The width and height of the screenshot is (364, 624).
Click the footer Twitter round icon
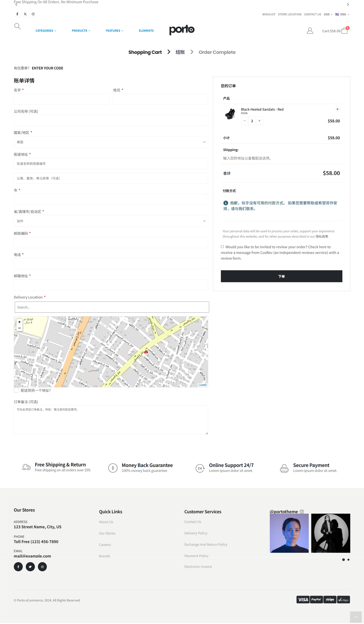[x=30, y=567]
